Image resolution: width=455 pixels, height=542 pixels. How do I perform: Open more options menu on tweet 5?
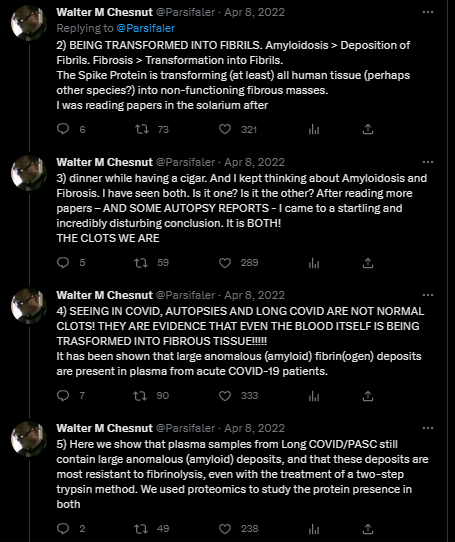coord(428,428)
